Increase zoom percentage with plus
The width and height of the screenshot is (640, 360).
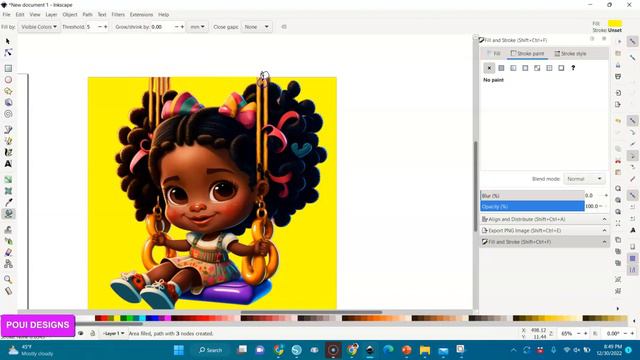585,333
